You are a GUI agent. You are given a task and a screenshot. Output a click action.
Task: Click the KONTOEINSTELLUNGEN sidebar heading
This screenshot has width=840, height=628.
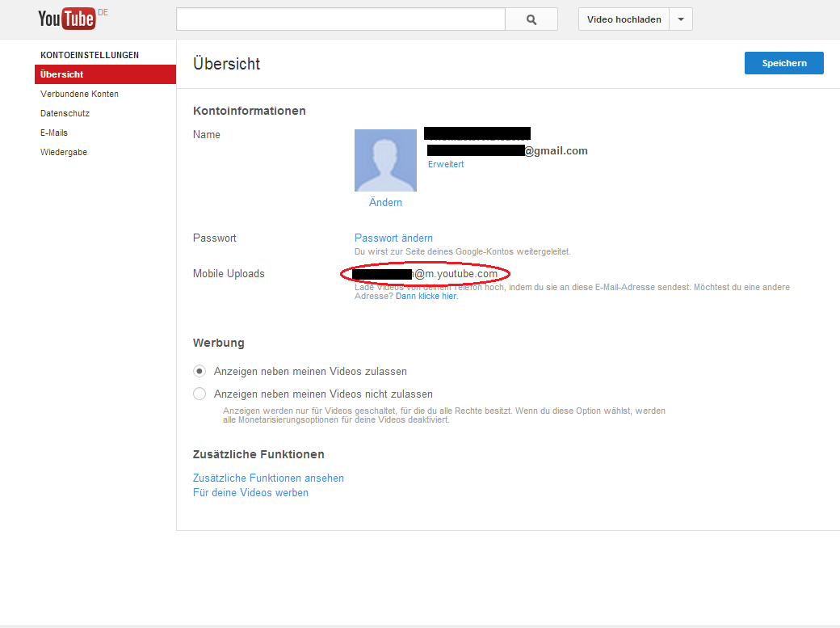[x=90, y=55]
